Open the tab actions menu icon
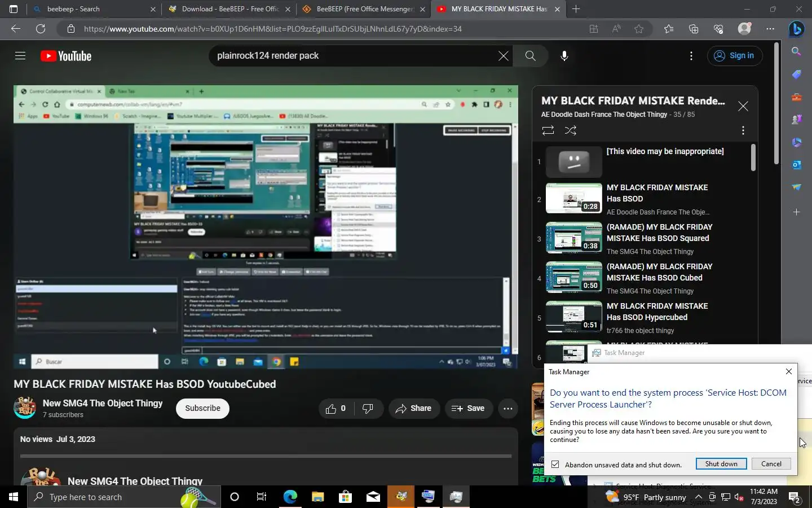Screen dimensions: 812x508 coord(14,9)
